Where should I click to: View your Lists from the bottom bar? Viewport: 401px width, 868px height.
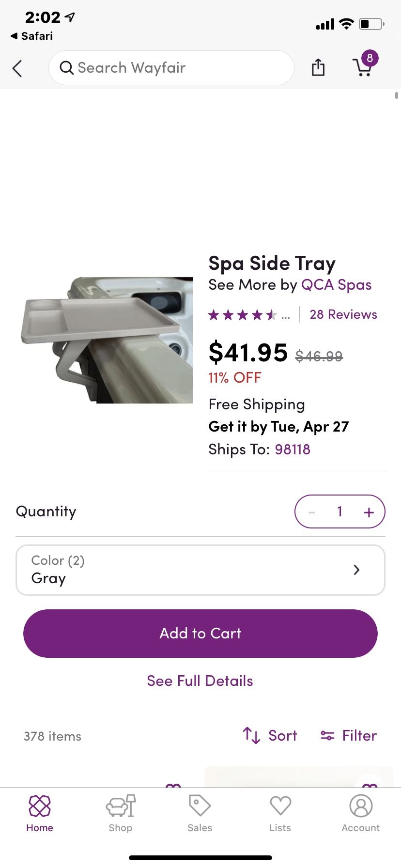pyautogui.click(x=280, y=814)
